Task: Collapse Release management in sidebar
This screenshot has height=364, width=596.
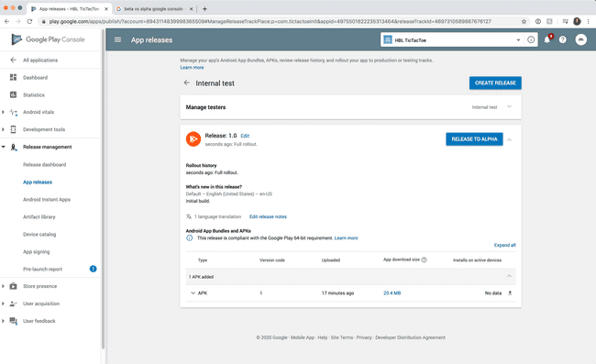Action: click(3, 147)
